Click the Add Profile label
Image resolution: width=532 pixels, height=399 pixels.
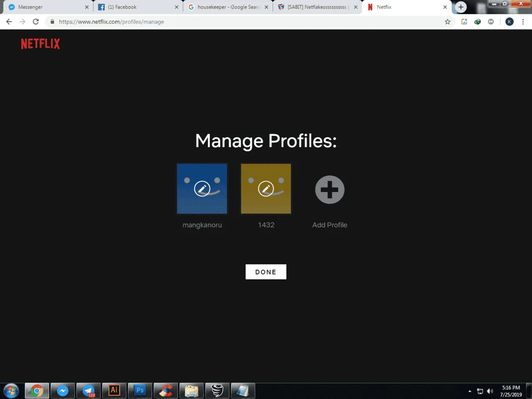330,225
